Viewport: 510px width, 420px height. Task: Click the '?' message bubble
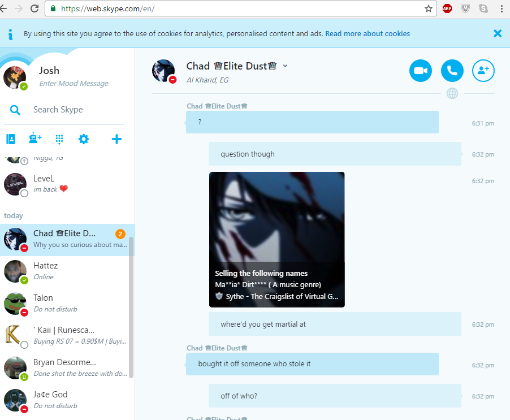point(312,122)
